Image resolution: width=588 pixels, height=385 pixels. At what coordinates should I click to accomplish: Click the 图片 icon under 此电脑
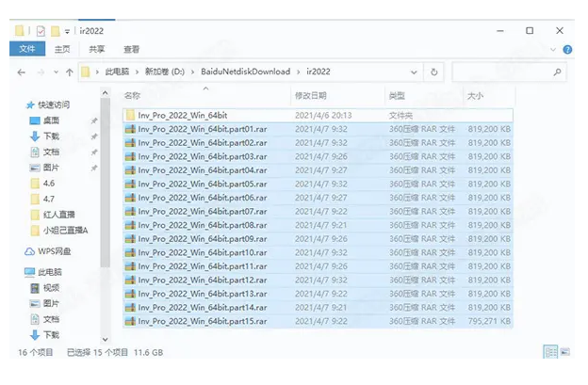click(35, 303)
